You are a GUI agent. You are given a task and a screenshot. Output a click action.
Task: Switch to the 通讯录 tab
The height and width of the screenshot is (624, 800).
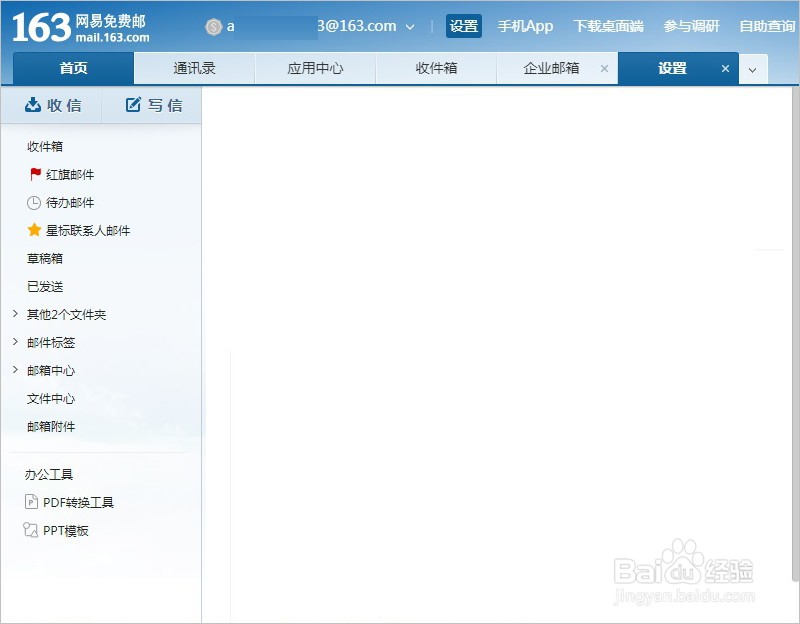point(193,68)
